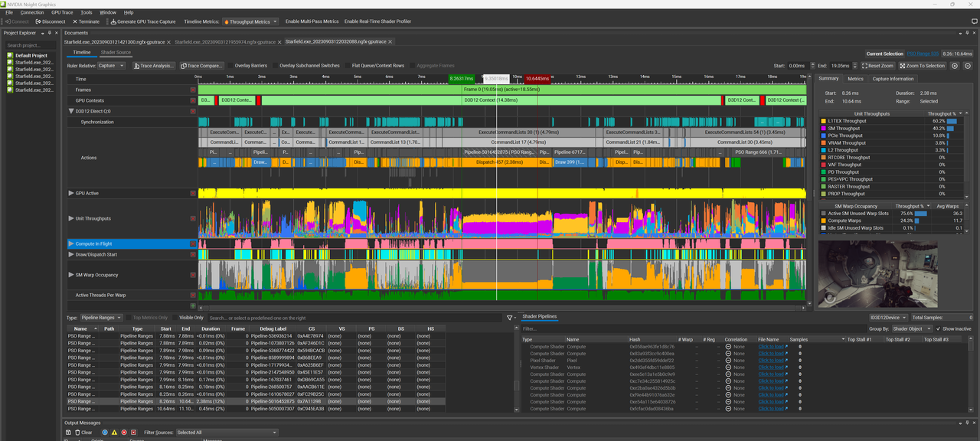Click the red marker icon on SM Warp Occupancy row
The image size is (980, 441).
click(193, 275)
